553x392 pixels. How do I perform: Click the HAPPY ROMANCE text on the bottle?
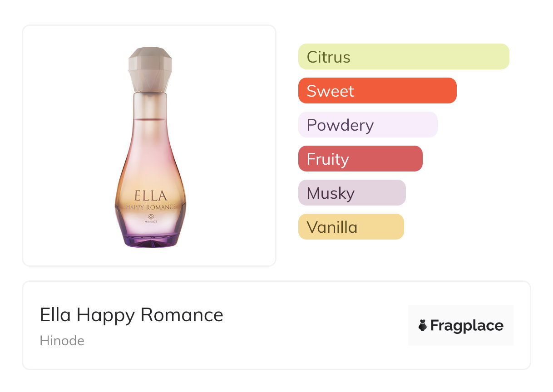[150, 207]
